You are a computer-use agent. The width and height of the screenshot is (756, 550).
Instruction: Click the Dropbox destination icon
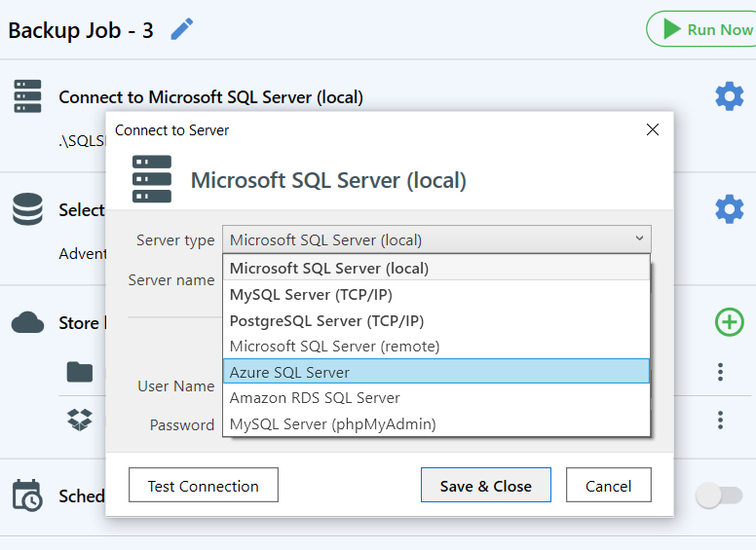click(80, 420)
